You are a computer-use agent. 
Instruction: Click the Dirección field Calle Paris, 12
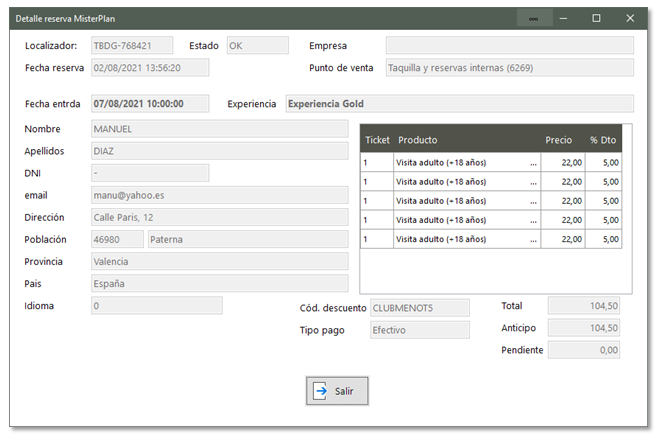219,217
